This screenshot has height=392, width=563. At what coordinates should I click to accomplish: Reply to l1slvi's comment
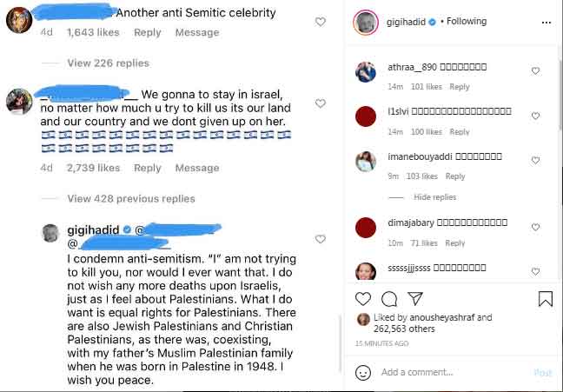(x=459, y=132)
